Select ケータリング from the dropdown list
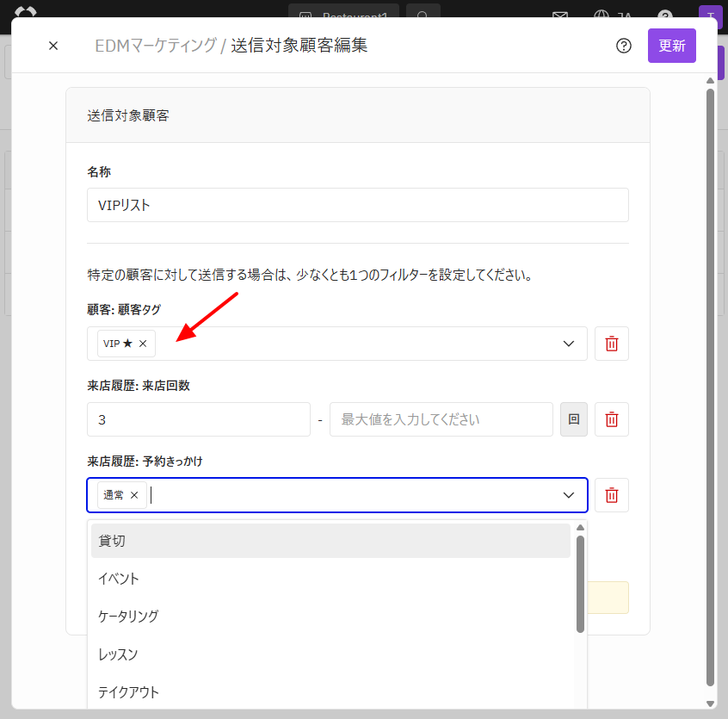The width and height of the screenshot is (728, 719). (x=330, y=617)
